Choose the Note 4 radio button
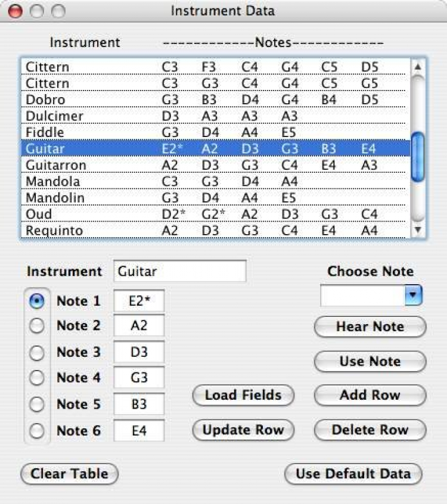The height and width of the screenshot is (504, 447). point(37,378)
